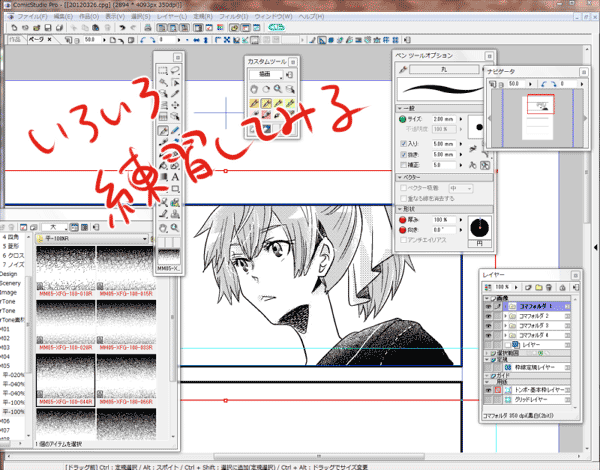Click the magnifier icon in Custom Tools panel

(278, 90)
